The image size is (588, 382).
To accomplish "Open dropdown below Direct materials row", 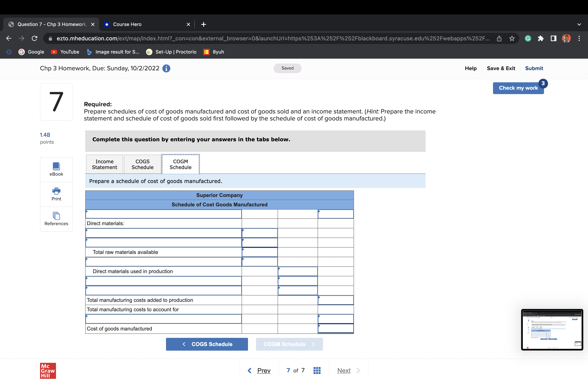I will click(x=163, y=233).
